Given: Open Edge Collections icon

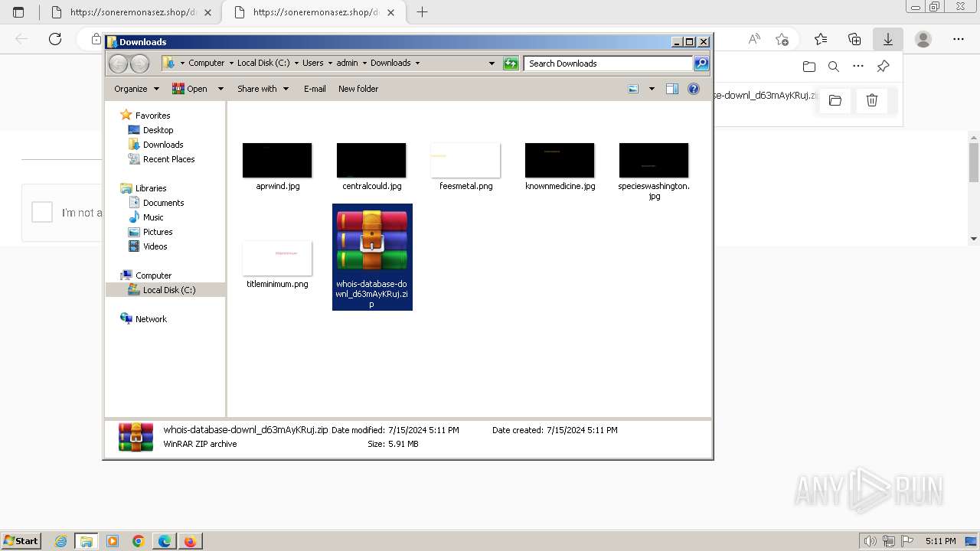Looking at the screenshot, I should (854, 39).
